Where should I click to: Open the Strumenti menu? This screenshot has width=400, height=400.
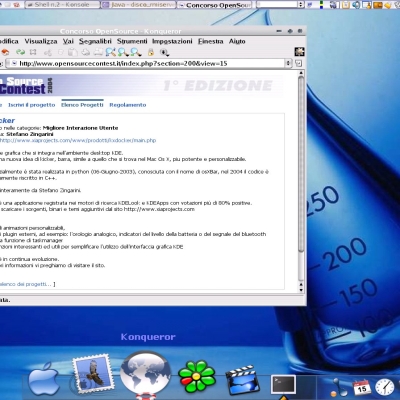[x=132, y=41]
